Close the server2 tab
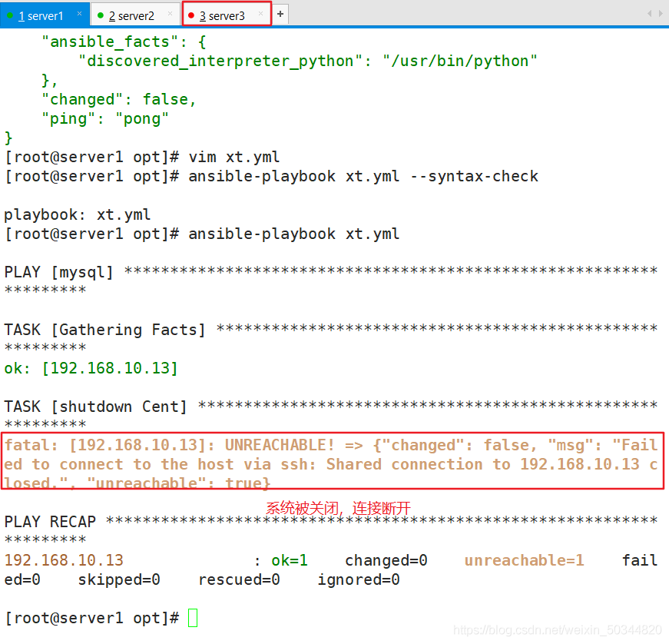This screenshot has height=644, width=669. [170, 14]
